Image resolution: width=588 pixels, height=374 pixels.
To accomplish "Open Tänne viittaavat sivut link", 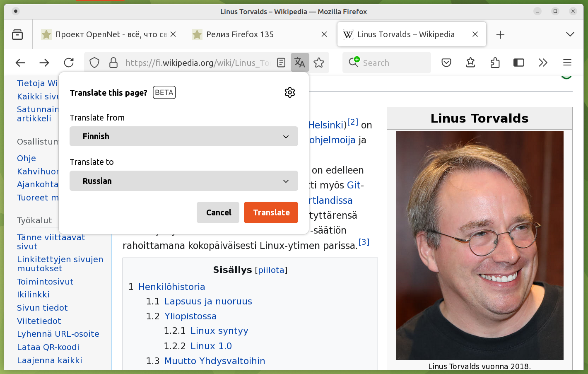I will [x=51, y=242].
